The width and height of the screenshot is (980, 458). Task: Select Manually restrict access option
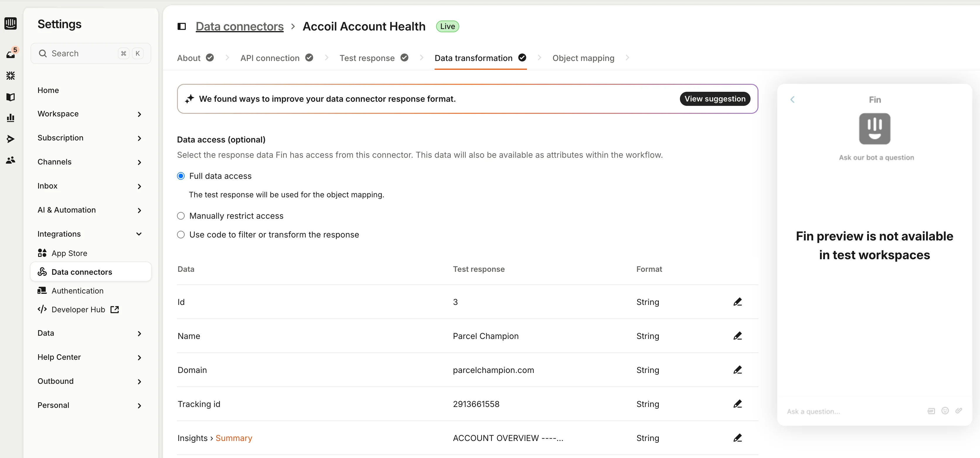pyautogui.click(x=181, y=216)
